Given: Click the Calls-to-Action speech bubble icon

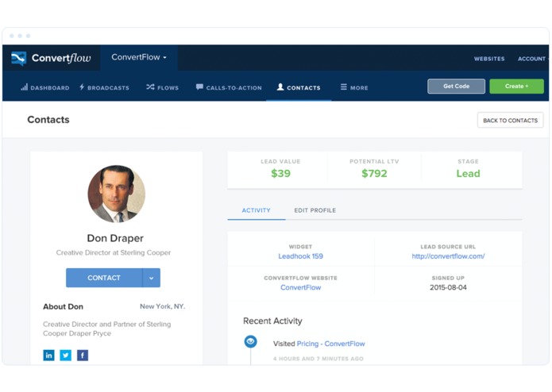Looking at the screenshot, I should tap(199, 86).
